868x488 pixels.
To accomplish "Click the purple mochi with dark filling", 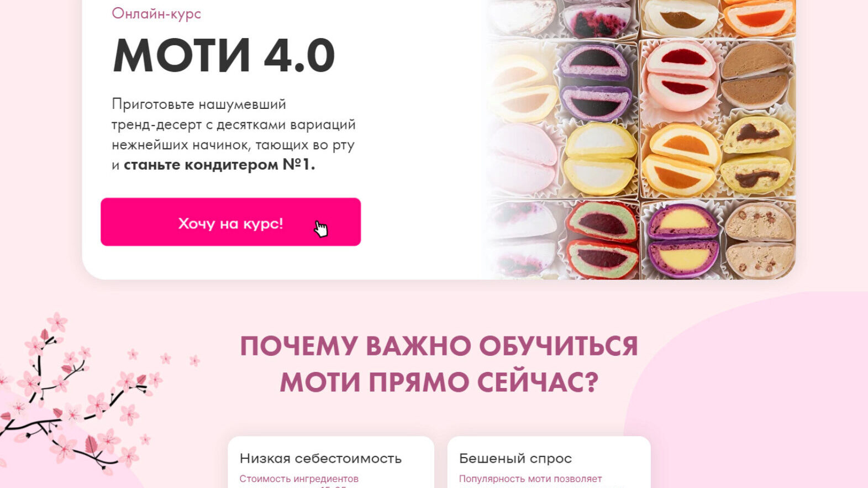I will [x=595, y=83].
